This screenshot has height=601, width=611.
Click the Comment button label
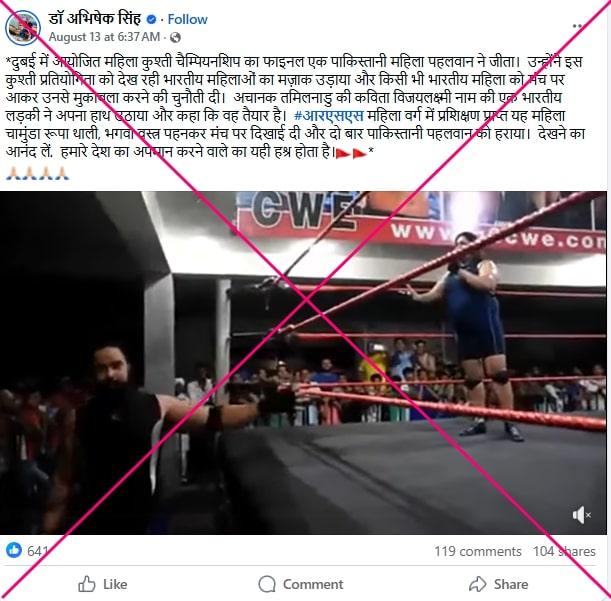[313, 584]
